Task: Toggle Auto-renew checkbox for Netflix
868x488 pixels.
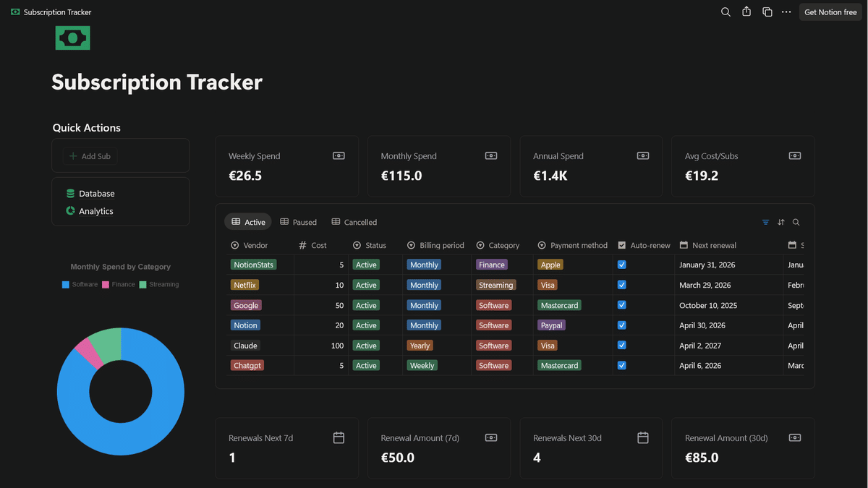Action: point(622,285)
